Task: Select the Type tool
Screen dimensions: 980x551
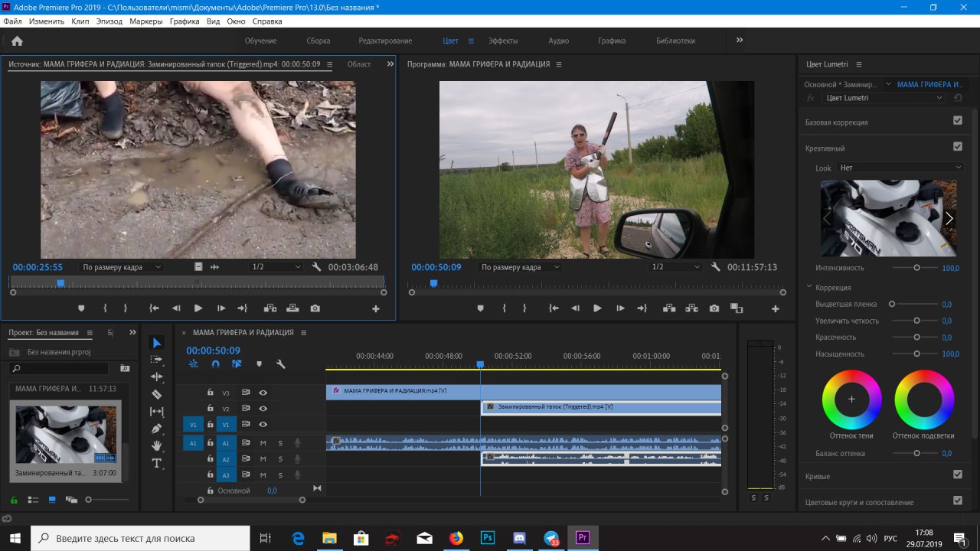Action: pos(157,463)
